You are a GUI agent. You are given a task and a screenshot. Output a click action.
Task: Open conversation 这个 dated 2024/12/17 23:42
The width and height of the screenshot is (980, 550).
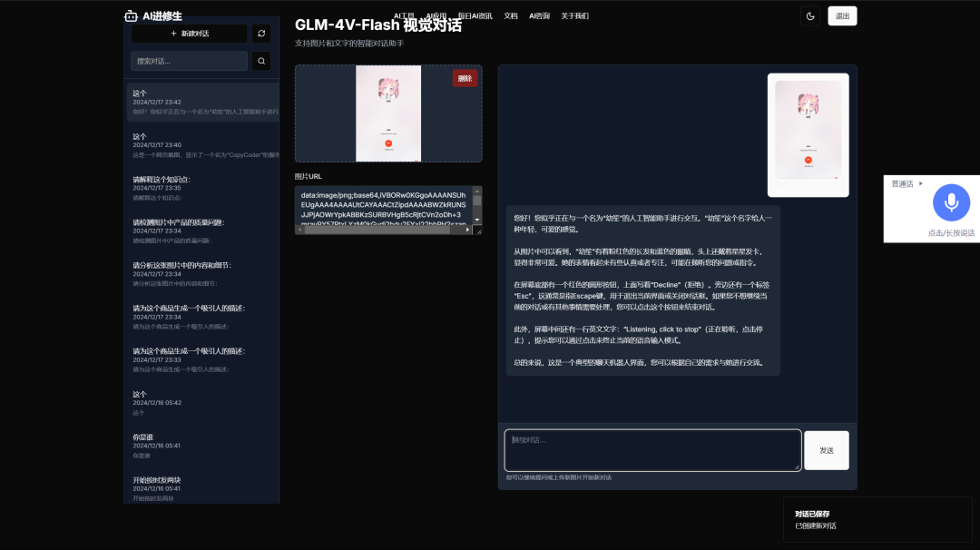203,102
